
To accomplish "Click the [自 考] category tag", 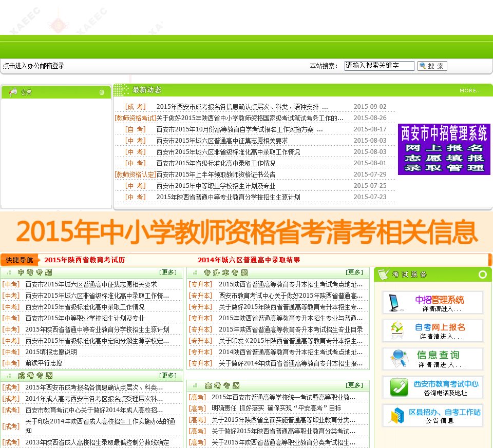I will click(136, 129).
